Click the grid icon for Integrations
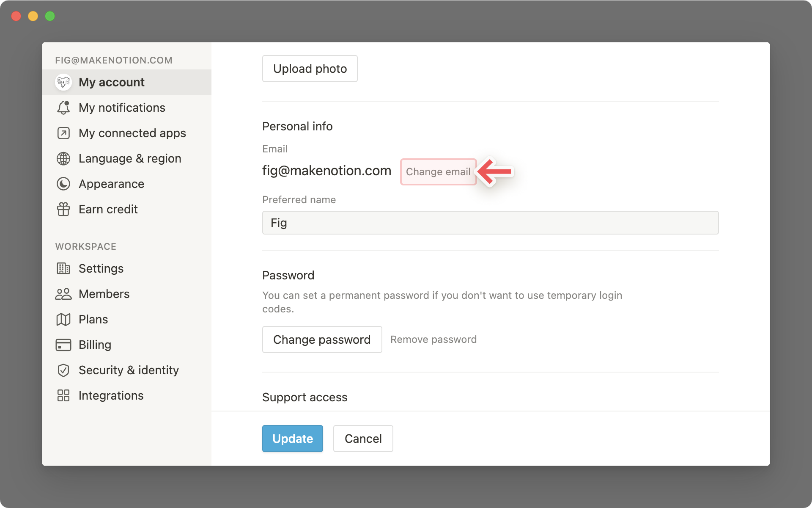The width and height of the screenshot is (812, 508). (x=63, y=395)
